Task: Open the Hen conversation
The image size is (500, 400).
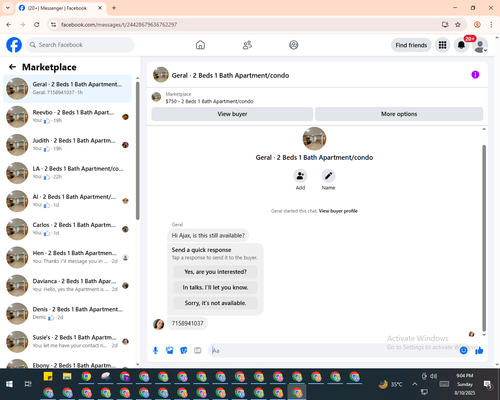Action: [67, 257]
